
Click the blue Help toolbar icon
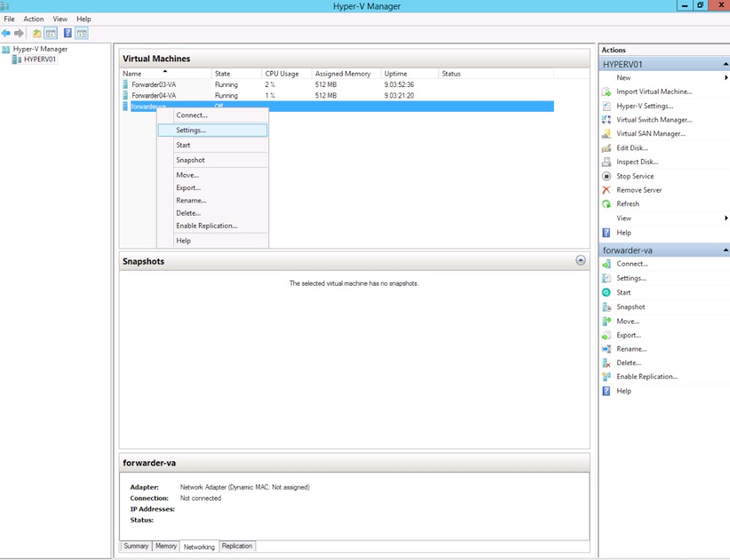tap(67, 33)
